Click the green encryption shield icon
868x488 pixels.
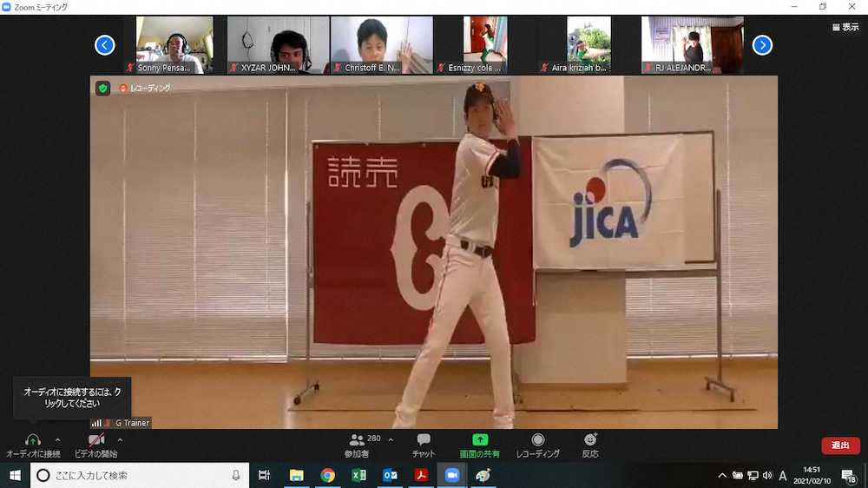103,88
